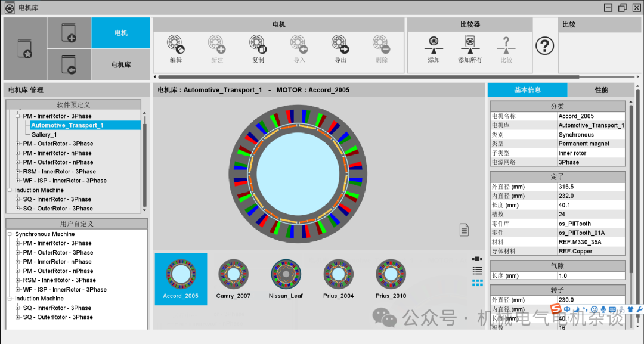Add all motors to comparator (添加所有)
This screenshot has width=644, height=344.
(x=470, y=45)
